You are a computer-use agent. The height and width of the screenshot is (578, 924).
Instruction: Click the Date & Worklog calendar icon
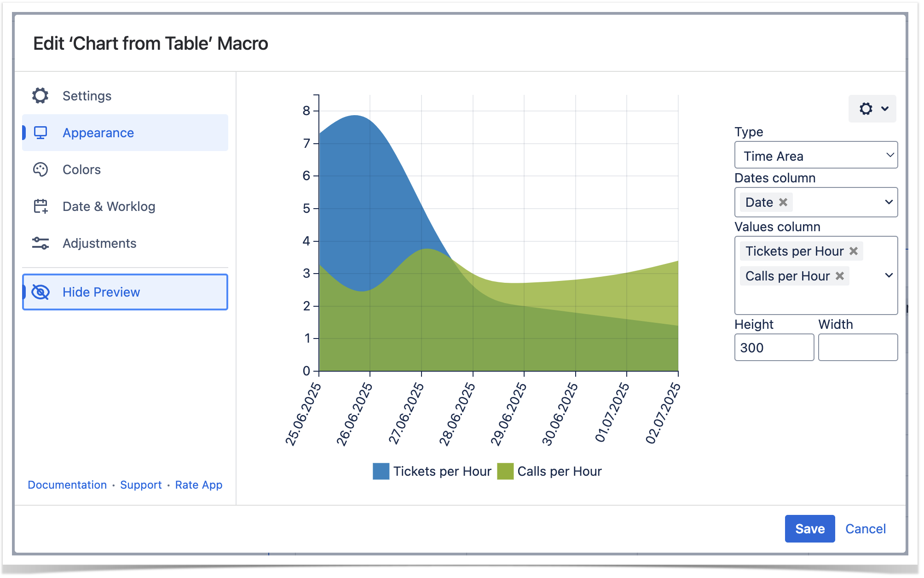40,206
